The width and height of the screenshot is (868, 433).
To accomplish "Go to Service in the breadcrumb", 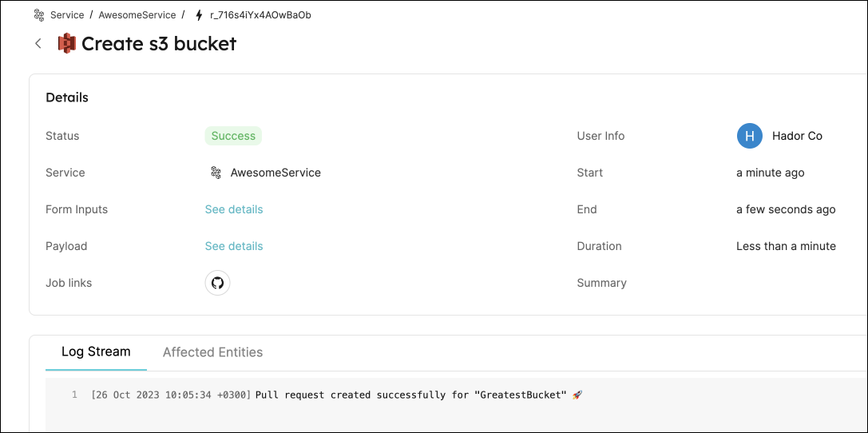I will pyautogui.click(x=67, y=15).
